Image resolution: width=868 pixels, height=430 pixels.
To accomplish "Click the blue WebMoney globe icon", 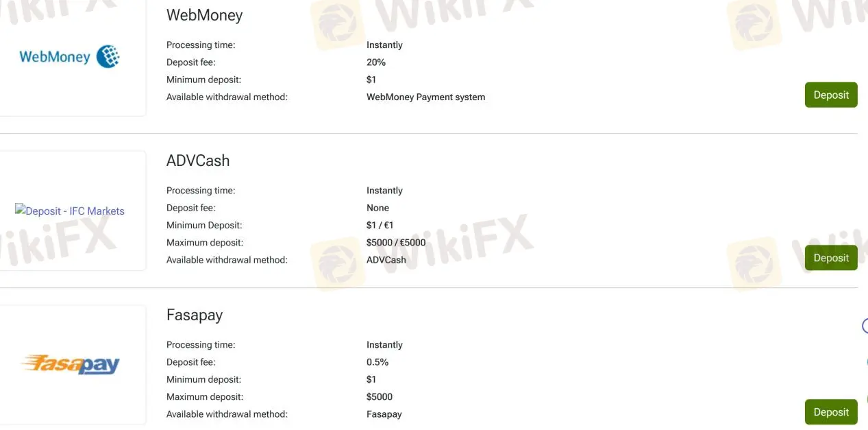I will point(108,56).
